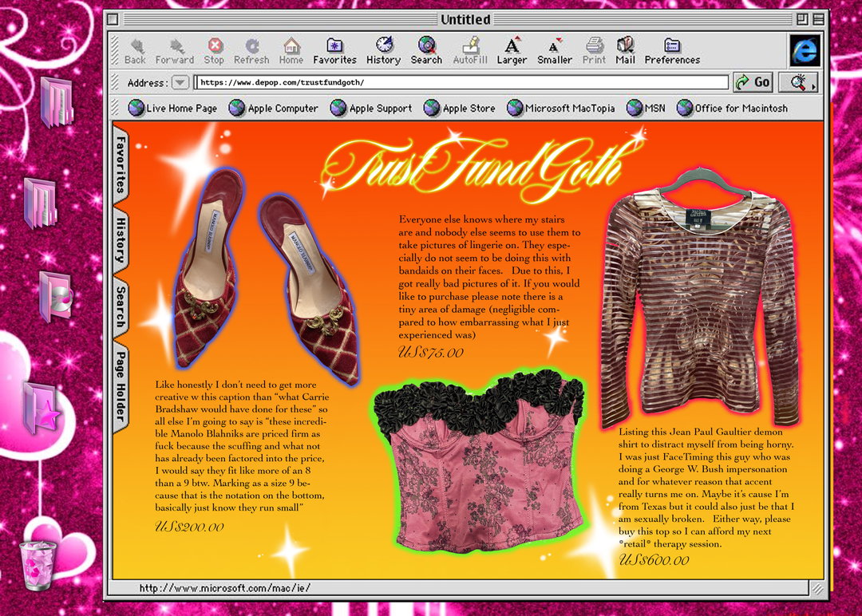This screenshot has width=862, height=616.
Task: Click the second pink folder desktop icon
Action: tap(40, 203)
